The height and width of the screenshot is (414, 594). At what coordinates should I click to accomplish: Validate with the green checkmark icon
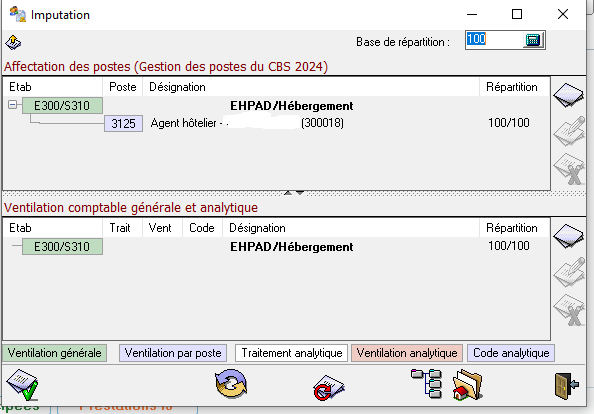coord(23,385)
